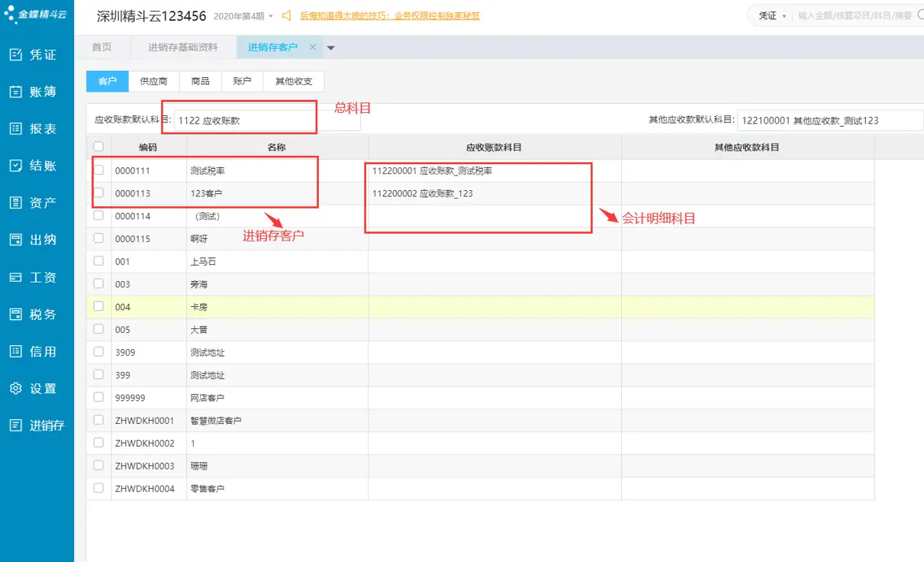Select the 其他收支 category button
Viewport: 924px width, 562px height.
(x=294, y=81)
